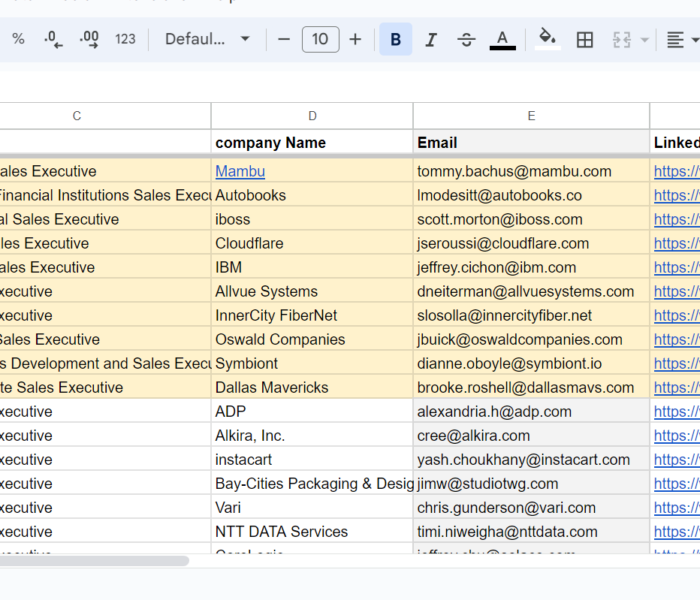
Task: Select the Autobooks company cell
Action: (x=312, y=196)
